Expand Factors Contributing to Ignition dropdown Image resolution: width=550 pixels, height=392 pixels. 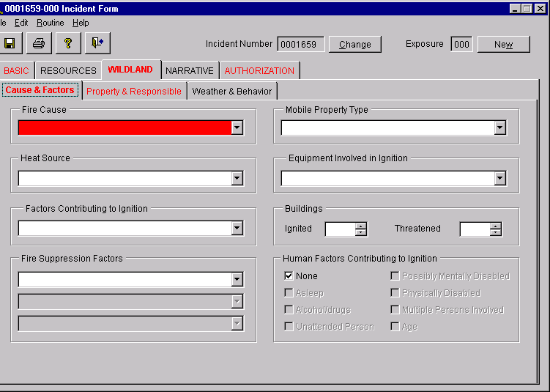point(237,228)
